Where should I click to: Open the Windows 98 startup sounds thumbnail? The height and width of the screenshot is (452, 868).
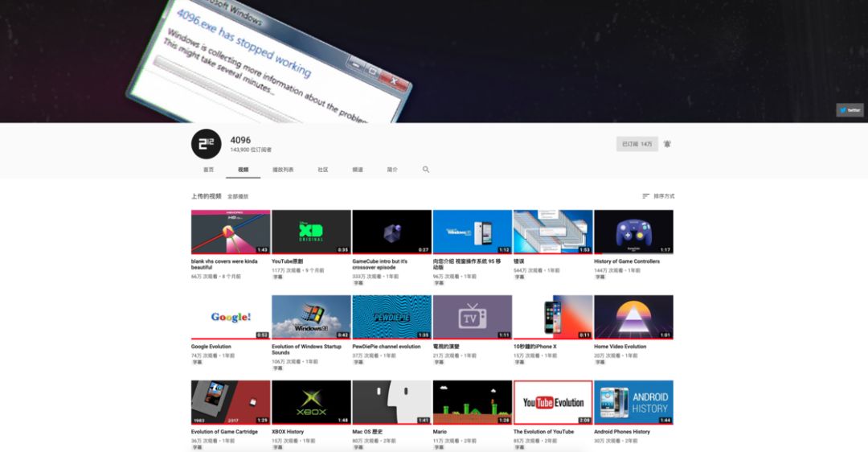tap(311, 317)
